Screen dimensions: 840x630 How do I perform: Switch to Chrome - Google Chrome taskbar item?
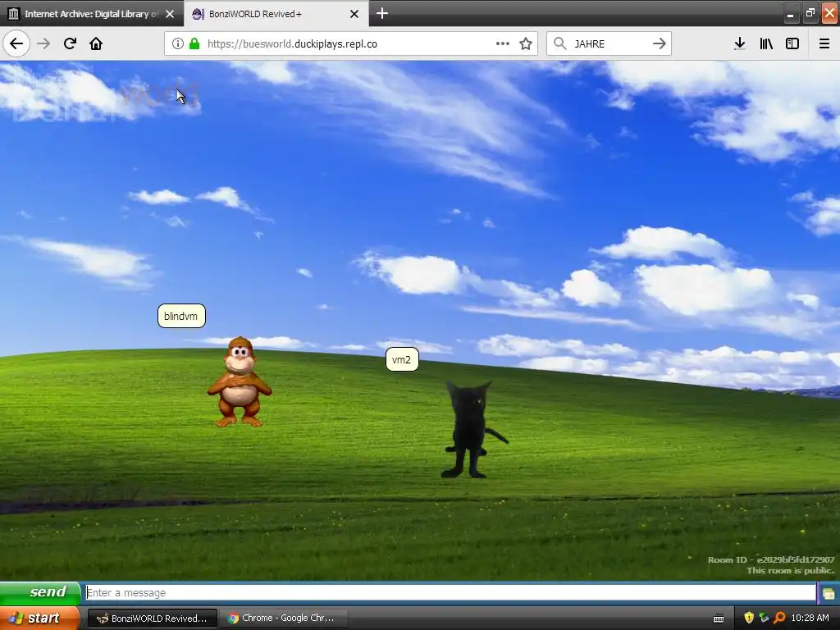282,619
